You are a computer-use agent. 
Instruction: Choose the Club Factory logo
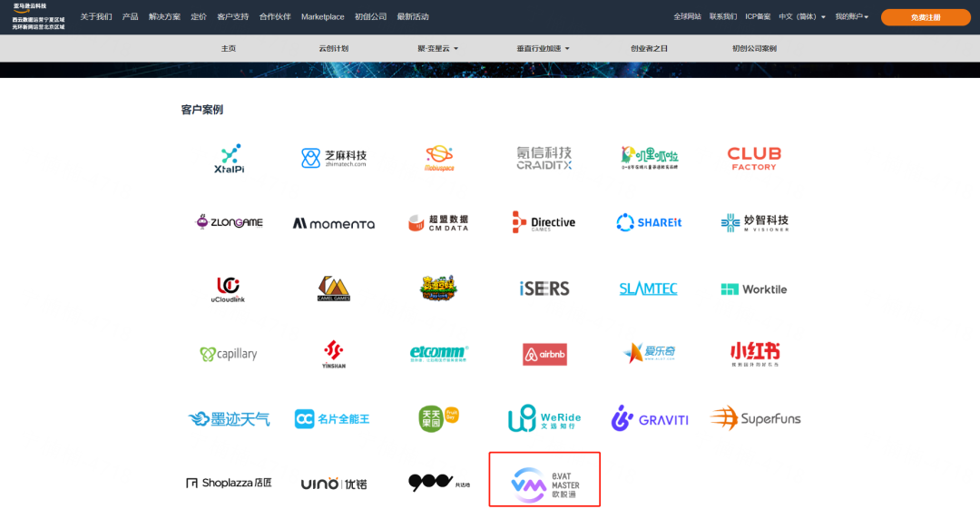(x=754, y=158)
